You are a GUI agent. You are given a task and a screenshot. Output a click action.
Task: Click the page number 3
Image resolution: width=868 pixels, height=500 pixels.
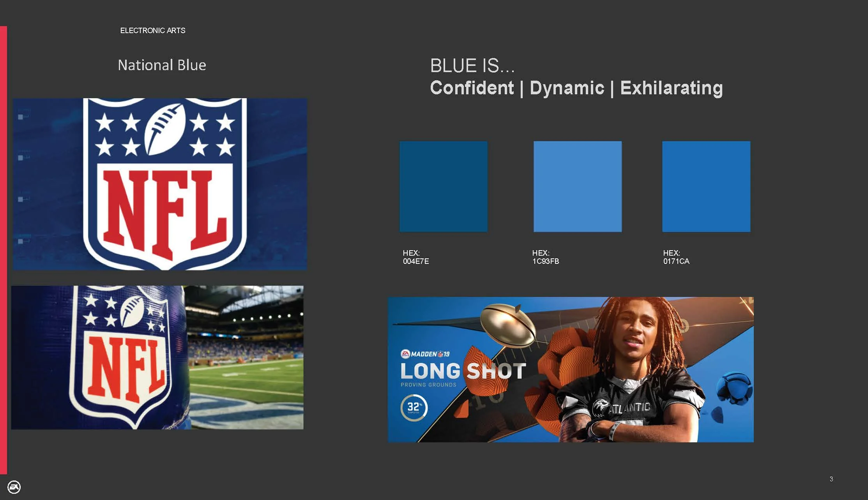tap(831, 479)
